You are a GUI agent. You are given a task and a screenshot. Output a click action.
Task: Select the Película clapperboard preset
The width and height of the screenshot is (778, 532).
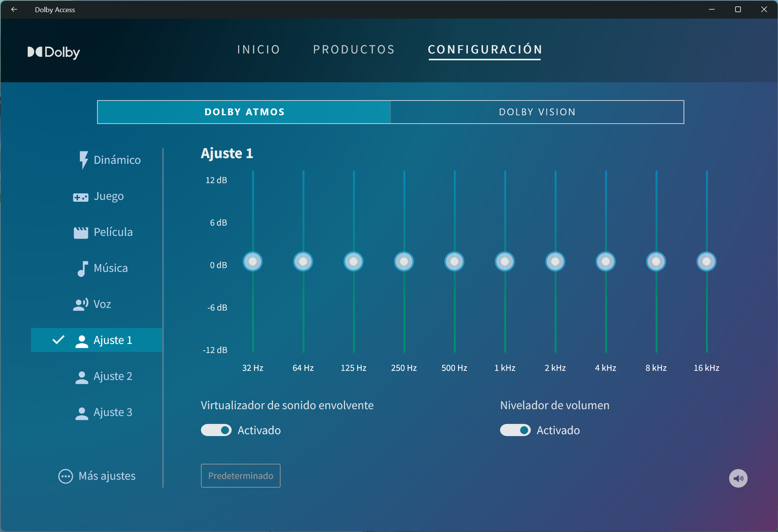[x=104, y=232]
